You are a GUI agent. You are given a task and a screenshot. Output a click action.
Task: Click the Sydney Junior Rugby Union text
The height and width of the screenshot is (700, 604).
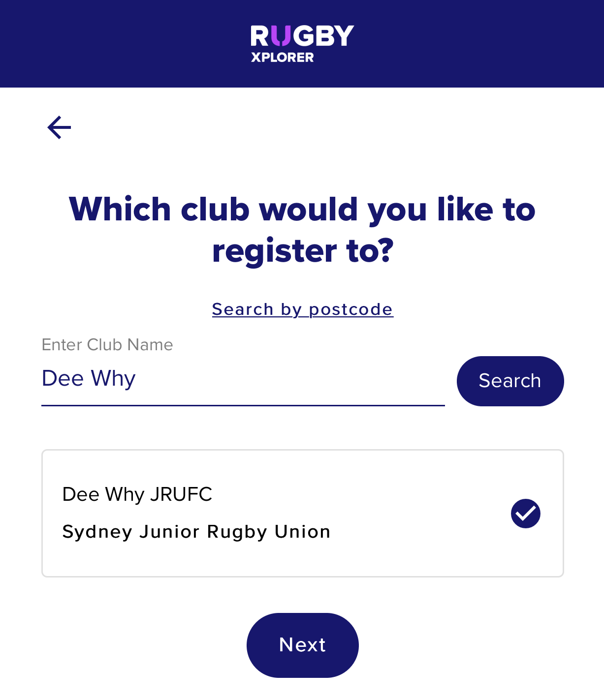[x=196, y=532]
